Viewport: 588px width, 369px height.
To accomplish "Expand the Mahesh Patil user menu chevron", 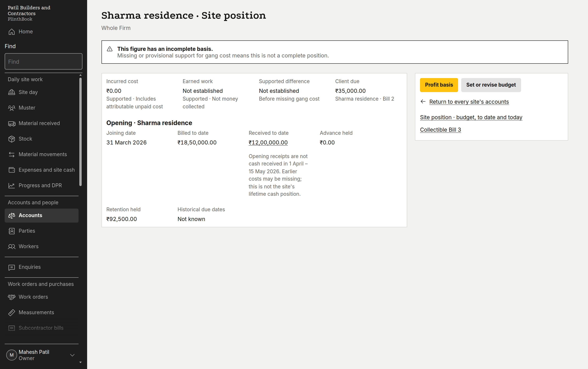I will point(72,355).
